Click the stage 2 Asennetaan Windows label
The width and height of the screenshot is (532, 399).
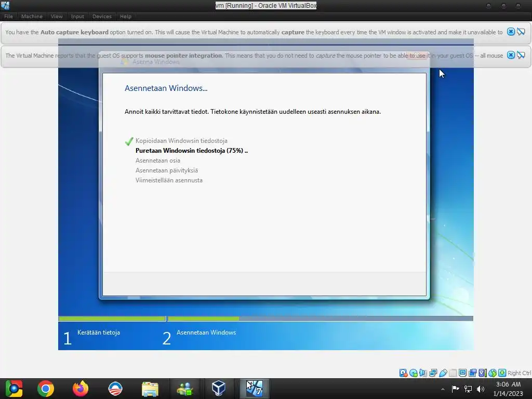(206, 332)
